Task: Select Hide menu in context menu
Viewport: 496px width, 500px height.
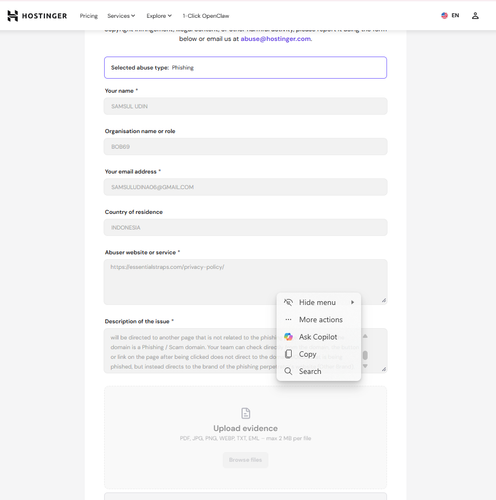Action: [319, 302]
